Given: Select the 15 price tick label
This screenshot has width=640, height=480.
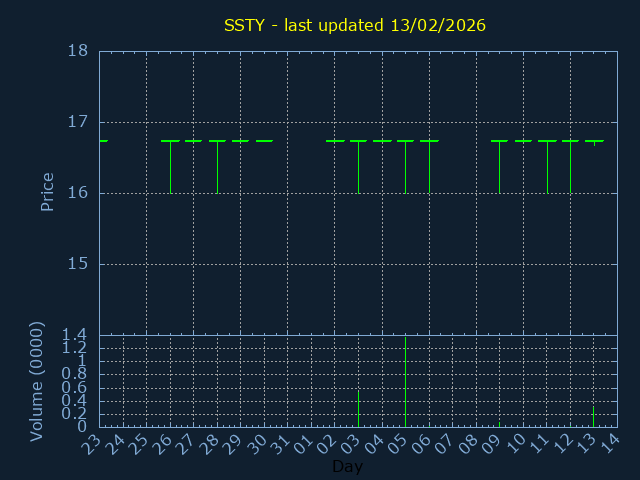Looking at the screenshot, I should click(x=78, y=264).
